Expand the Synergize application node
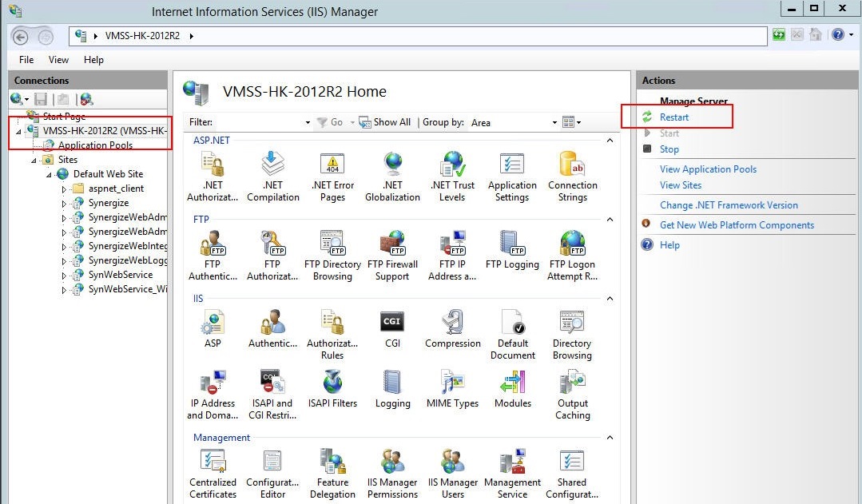The width and height of the screenshot is (862, 504). pos(64,204)
